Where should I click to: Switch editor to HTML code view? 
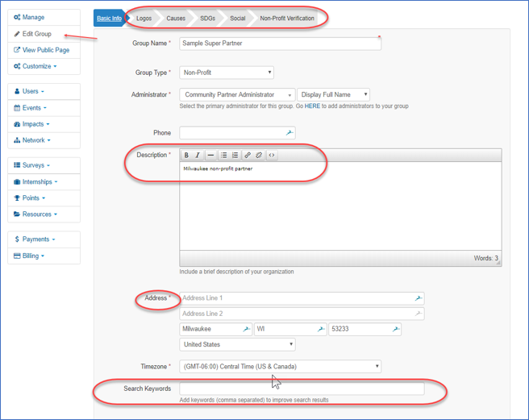point(272,156)
